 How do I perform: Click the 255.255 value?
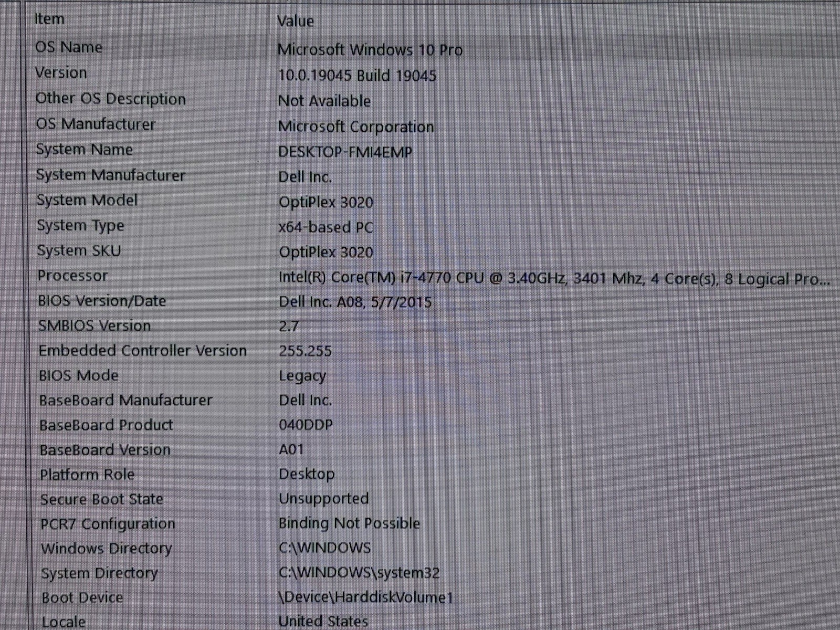pyautogui.click(x=305, y=351)
